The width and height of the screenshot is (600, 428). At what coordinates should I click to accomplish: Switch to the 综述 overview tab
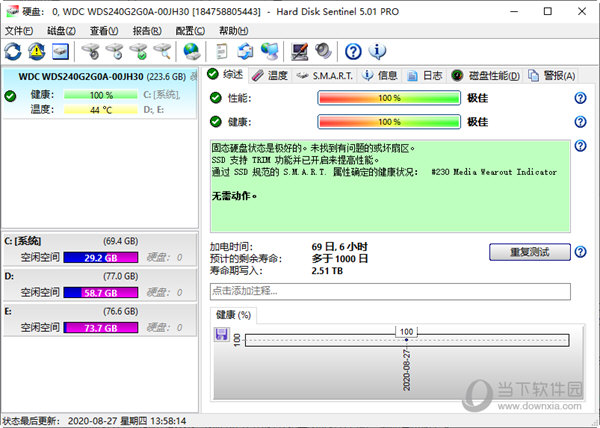pyautogui.click(x=225, y=75)
